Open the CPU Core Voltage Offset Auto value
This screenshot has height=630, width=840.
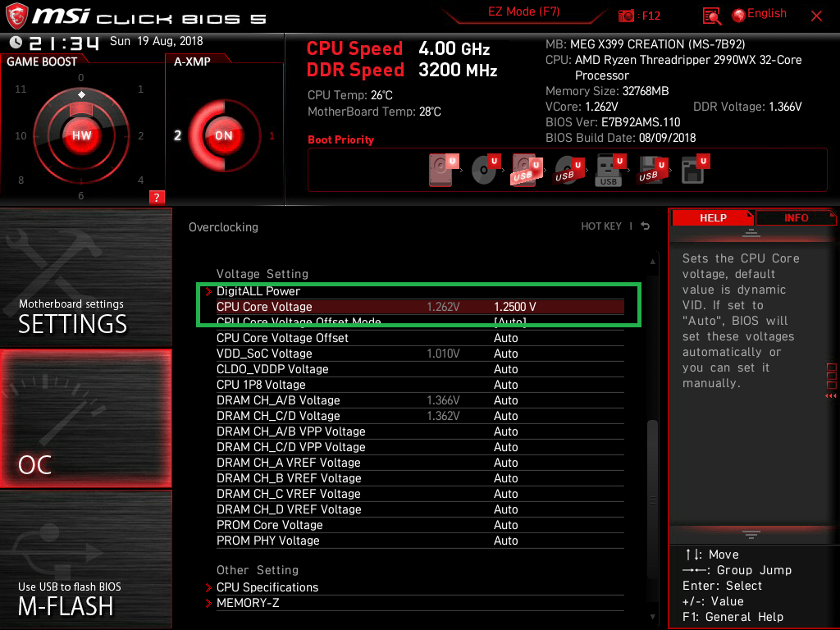[505, 338]
